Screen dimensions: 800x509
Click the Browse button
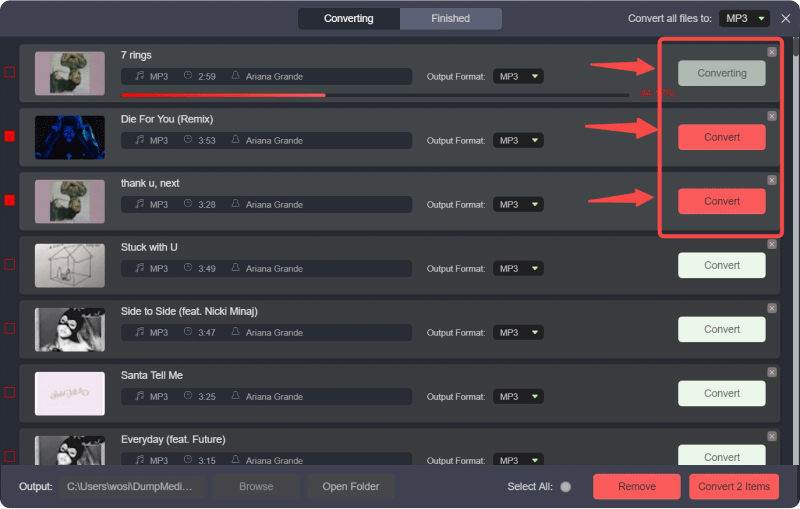(256, 487)
